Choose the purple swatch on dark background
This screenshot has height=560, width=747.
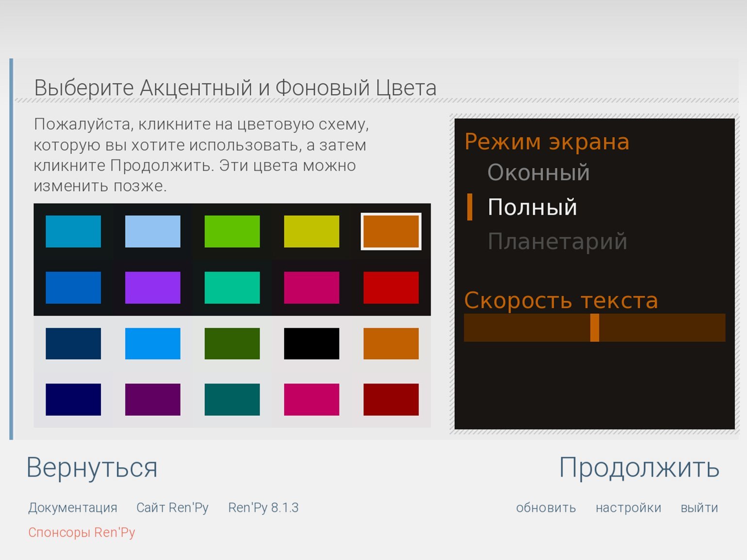click(152, 288)
